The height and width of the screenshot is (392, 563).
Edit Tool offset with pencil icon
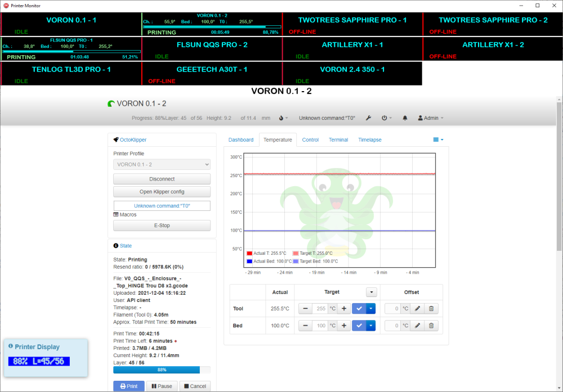417,308
